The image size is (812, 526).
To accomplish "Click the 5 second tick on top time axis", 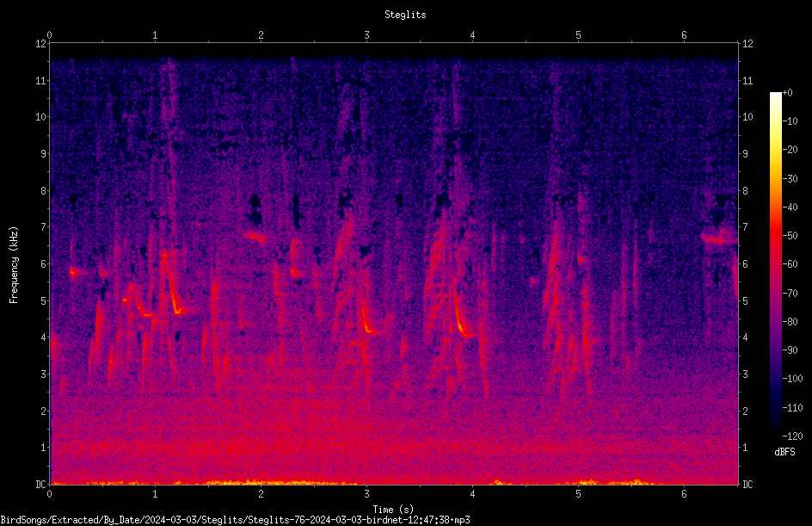I will click(578, 35).
